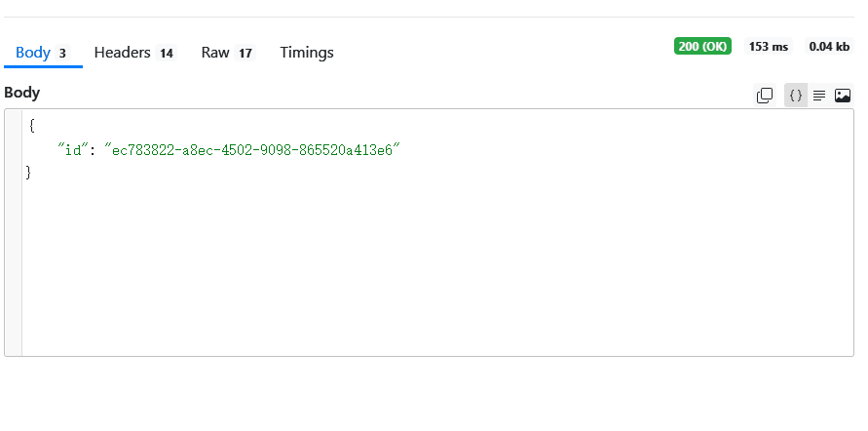View the Timings tab
This screenshot has width=868, height=431.
(x=307, y=53)
